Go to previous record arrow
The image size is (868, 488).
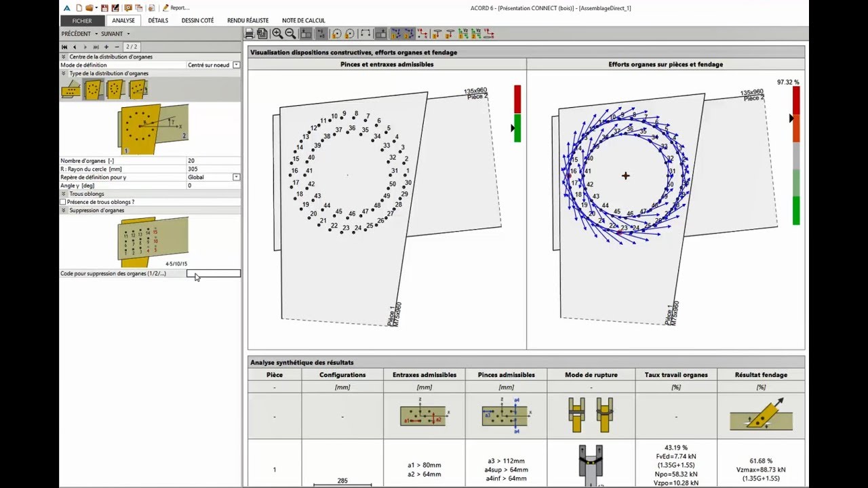coord(75,47)
